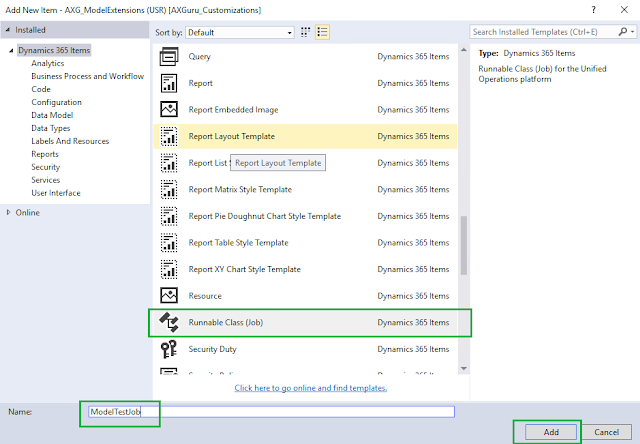Collapse the Dynamics 365 Items node
Image resolution: width=640 pixels, height=444 pixels.
pyautogui.click(x=11, y=50)
